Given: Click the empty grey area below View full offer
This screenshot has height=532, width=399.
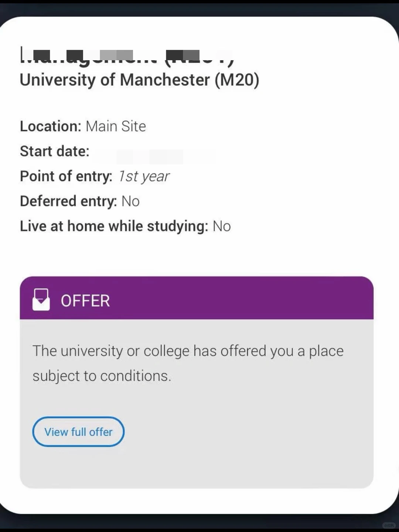Looking at the screenshot, I should (197, 467).
